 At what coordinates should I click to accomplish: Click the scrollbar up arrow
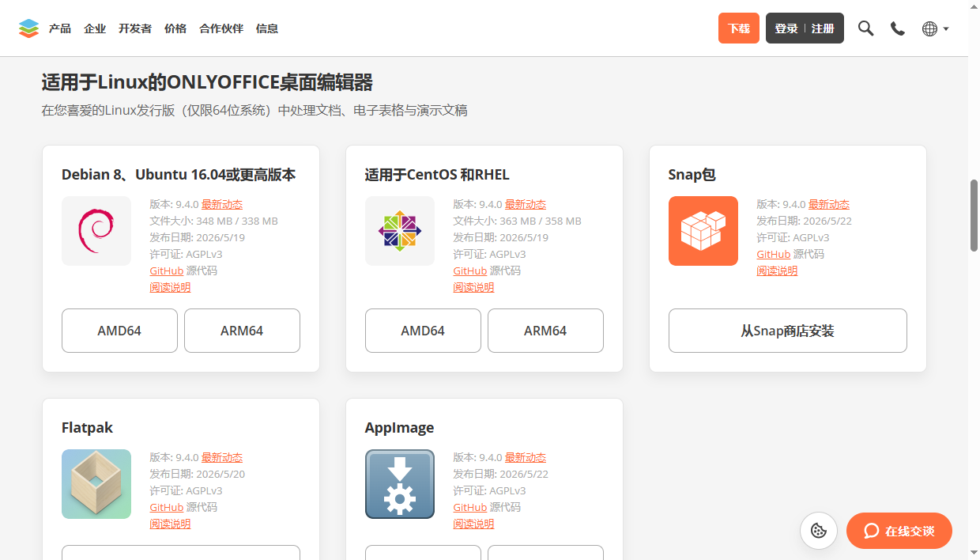(x=974, y=7)
